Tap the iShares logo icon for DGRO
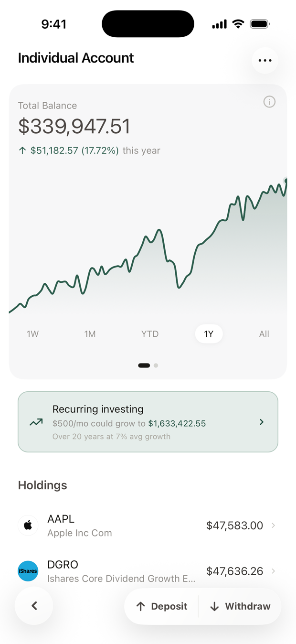The height and width of the screenshot is (644, 296). (28, 571)
